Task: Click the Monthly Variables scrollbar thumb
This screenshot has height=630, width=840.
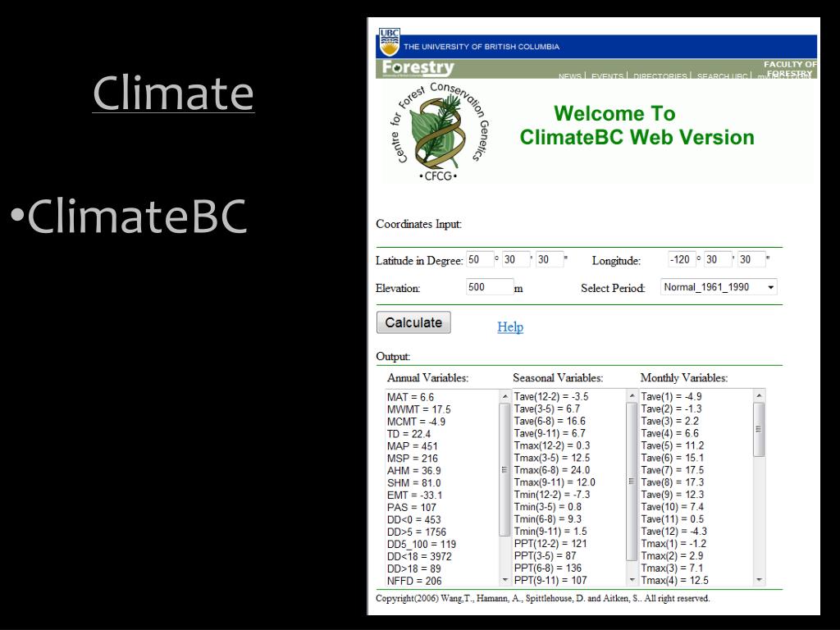Action: coord(759,429)
